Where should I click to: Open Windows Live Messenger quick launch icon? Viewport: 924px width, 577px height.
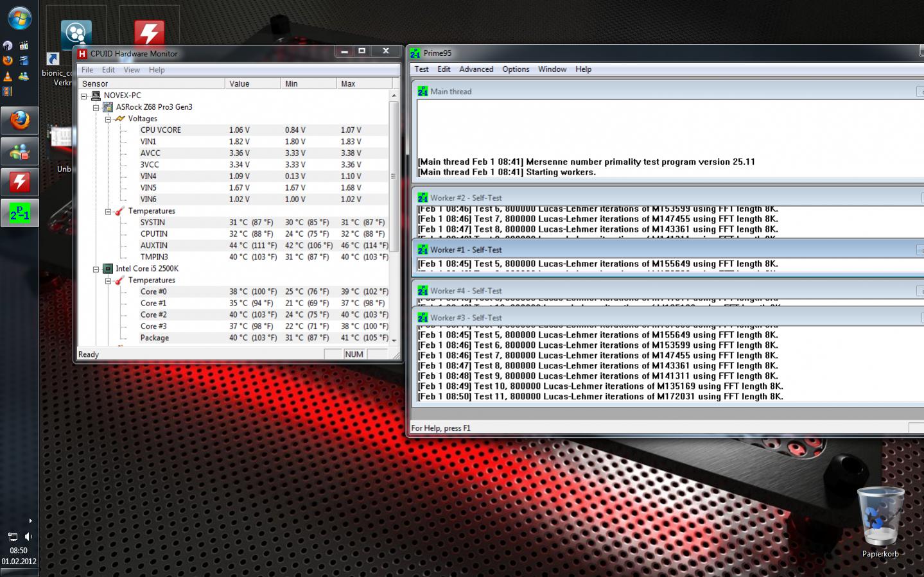tap(24, 76)
